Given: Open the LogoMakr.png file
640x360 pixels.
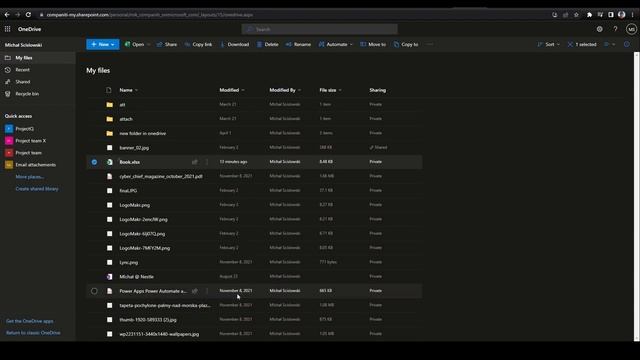Looking at the screenshot, I should (135, 205).
